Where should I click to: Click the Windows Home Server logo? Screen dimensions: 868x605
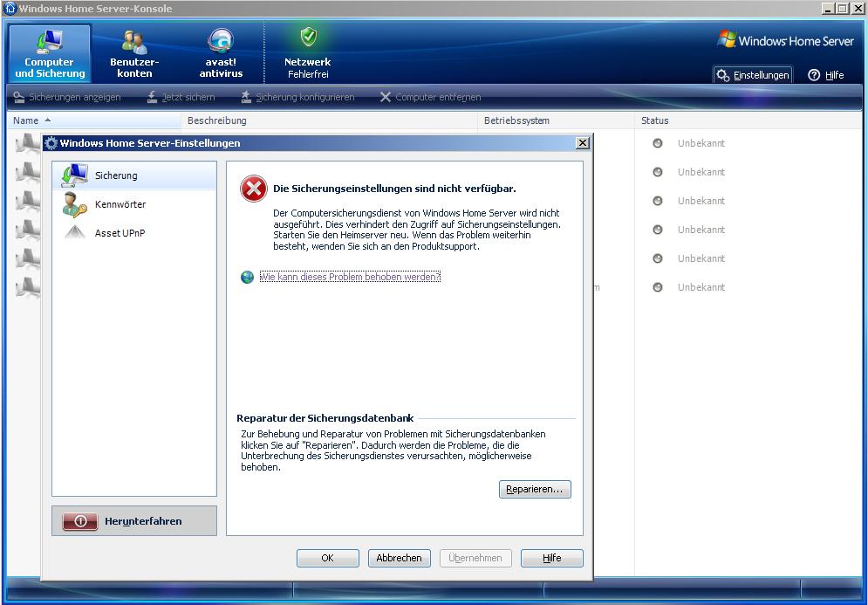click(x=785, y=40)
